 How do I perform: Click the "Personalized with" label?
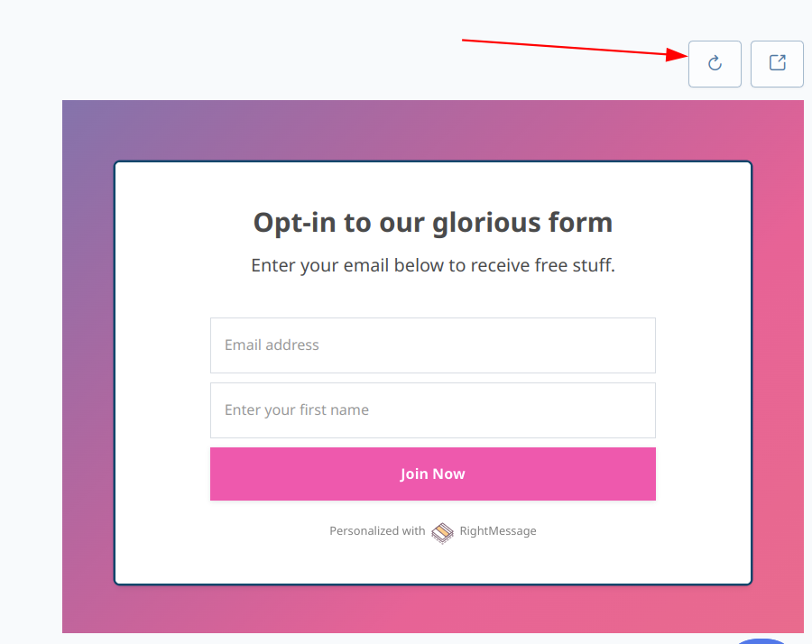click(377, 531)
